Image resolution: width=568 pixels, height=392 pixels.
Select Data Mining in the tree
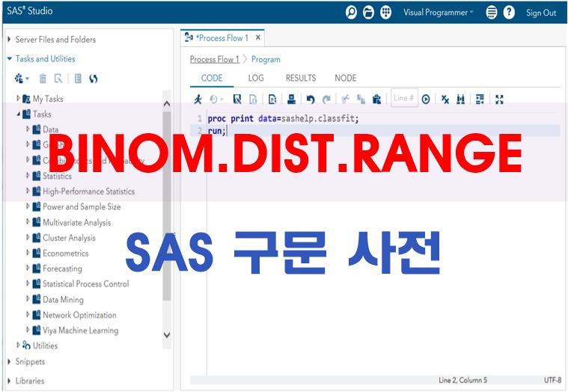click(x=63, y=300)
